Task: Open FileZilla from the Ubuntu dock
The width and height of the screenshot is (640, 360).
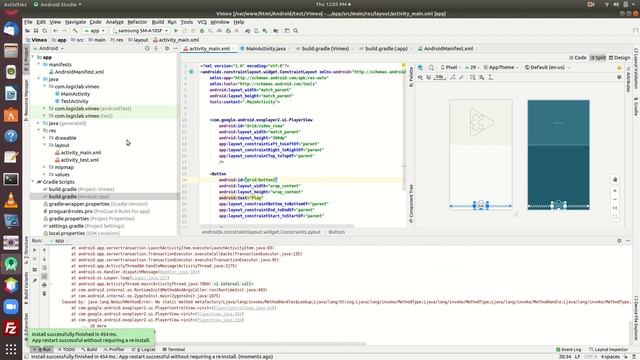Action: tap(11, 328)
